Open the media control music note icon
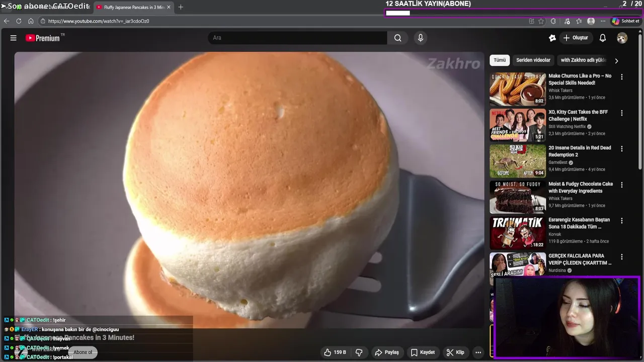 point(567,21)
